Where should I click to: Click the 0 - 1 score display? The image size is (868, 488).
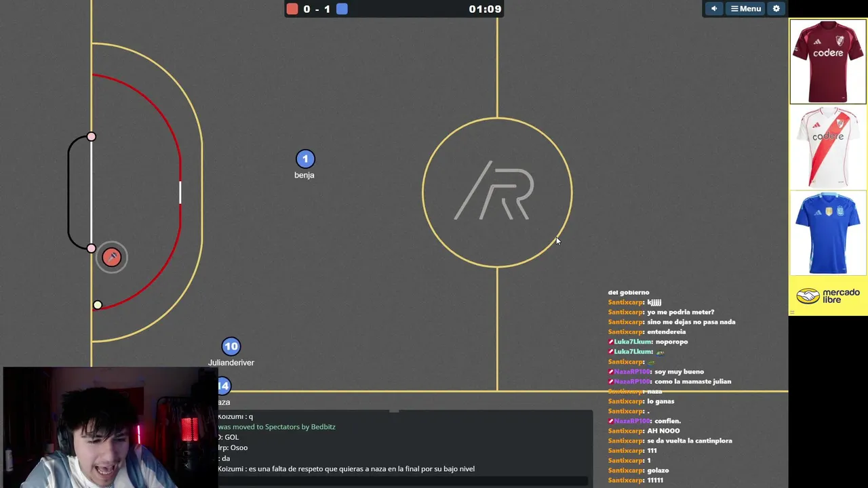point(317,9)
